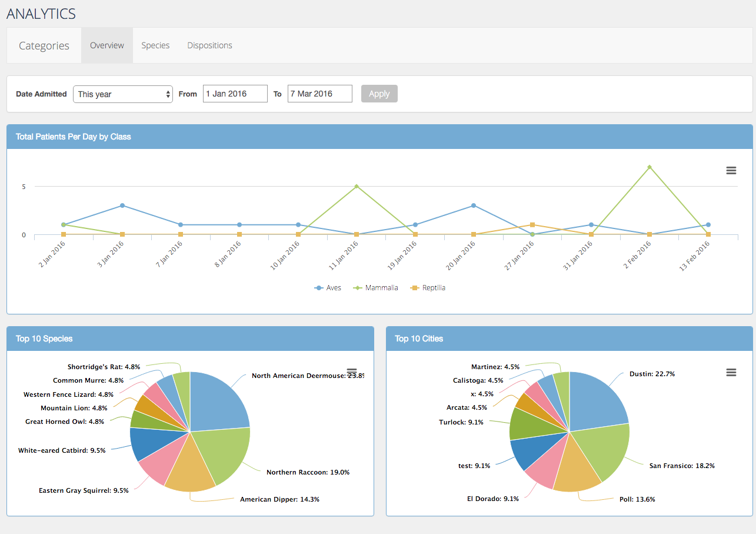Click the 'Common Murre: 4.8%' label
The width and height of the screenshot is (756, 534).
[x=88, y=381]
